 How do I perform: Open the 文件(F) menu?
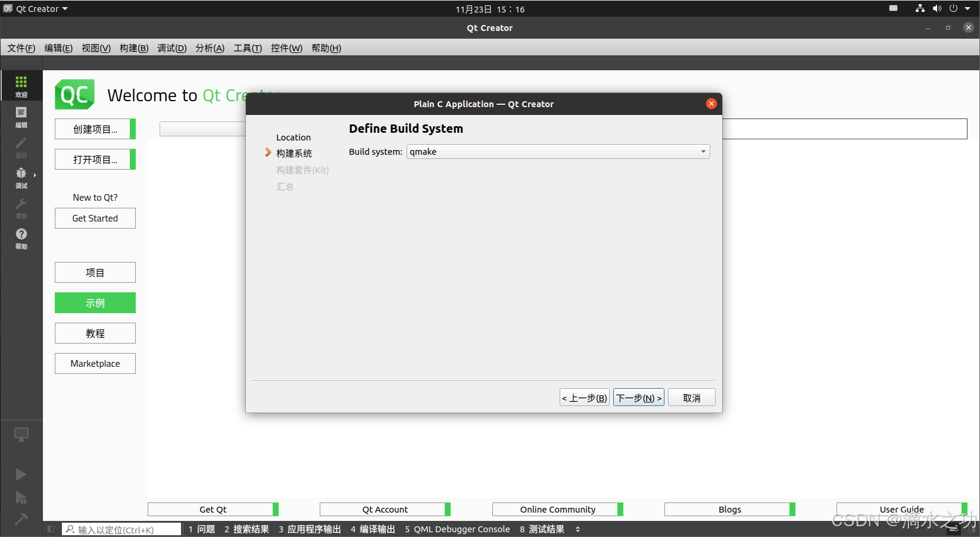tap(21, 48)
